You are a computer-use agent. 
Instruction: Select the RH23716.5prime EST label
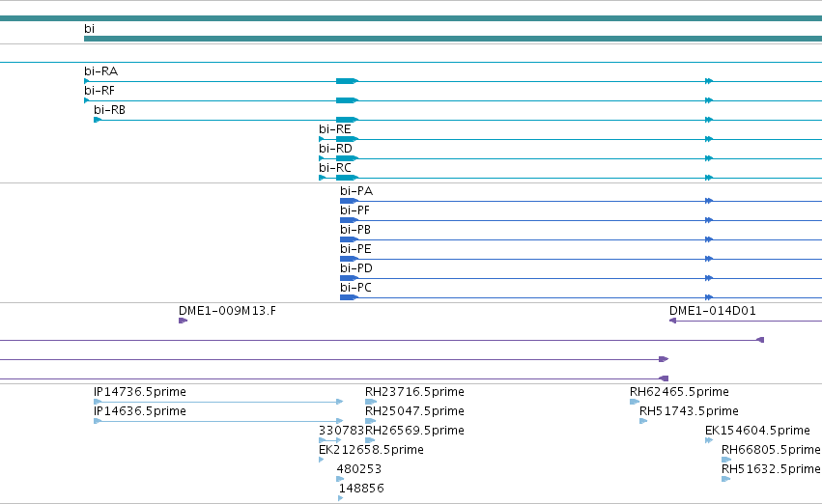pyautogui.click(x=414, y=392)
